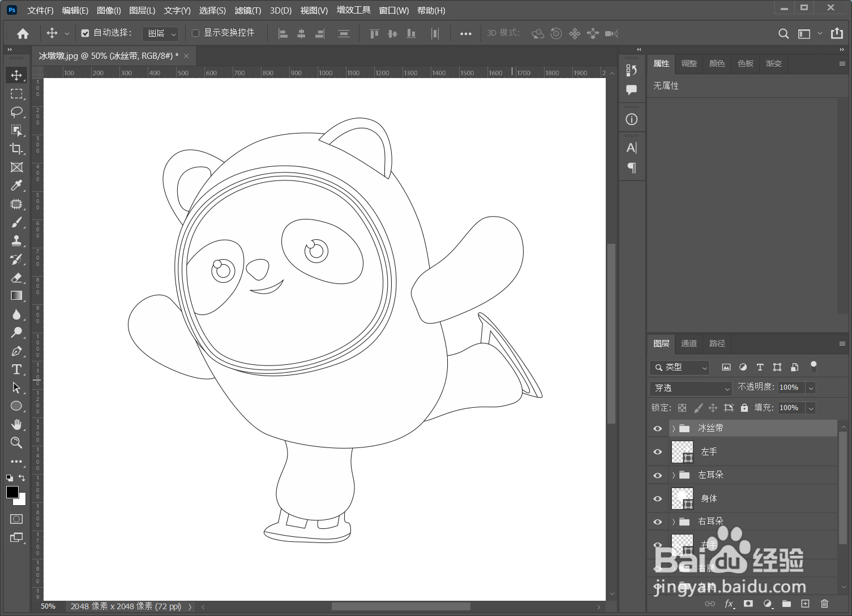Expand the 左耳朵 group
The height and width of the screenshot is (616, 852).
click(x=673, y=476)
